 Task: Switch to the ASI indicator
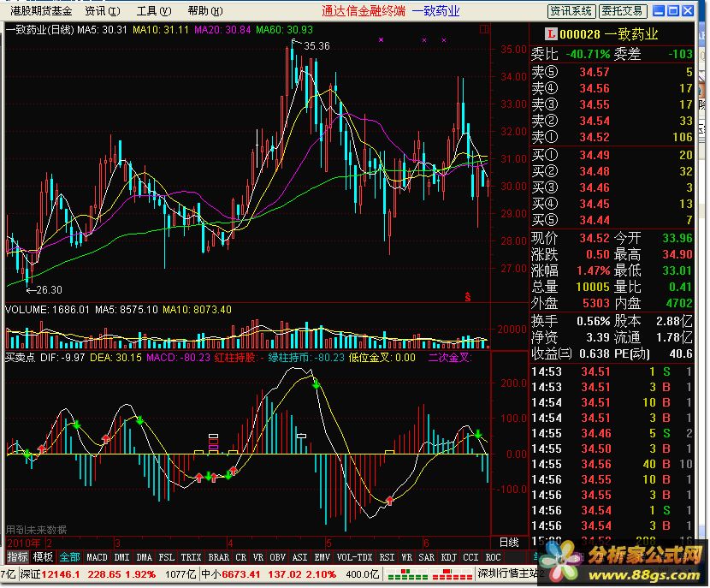(299, 557)
